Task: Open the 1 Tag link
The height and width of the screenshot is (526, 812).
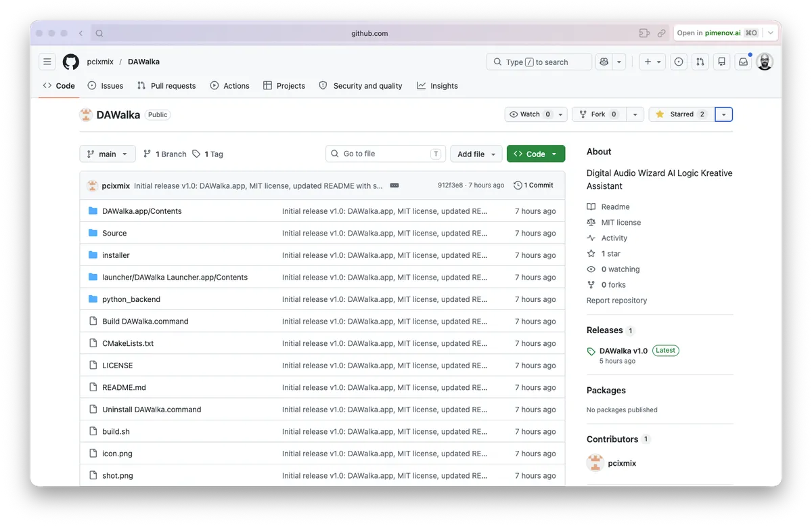Action: coord(208,154)
